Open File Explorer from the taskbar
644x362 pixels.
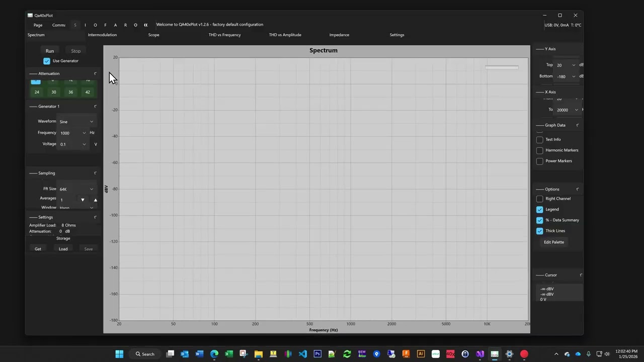click(259, 354)
